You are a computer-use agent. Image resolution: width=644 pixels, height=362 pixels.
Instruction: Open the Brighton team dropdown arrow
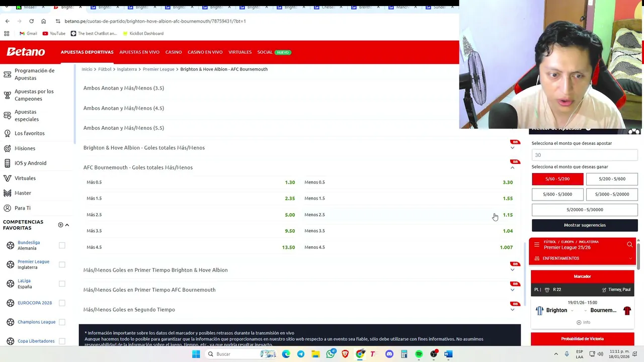572,311
